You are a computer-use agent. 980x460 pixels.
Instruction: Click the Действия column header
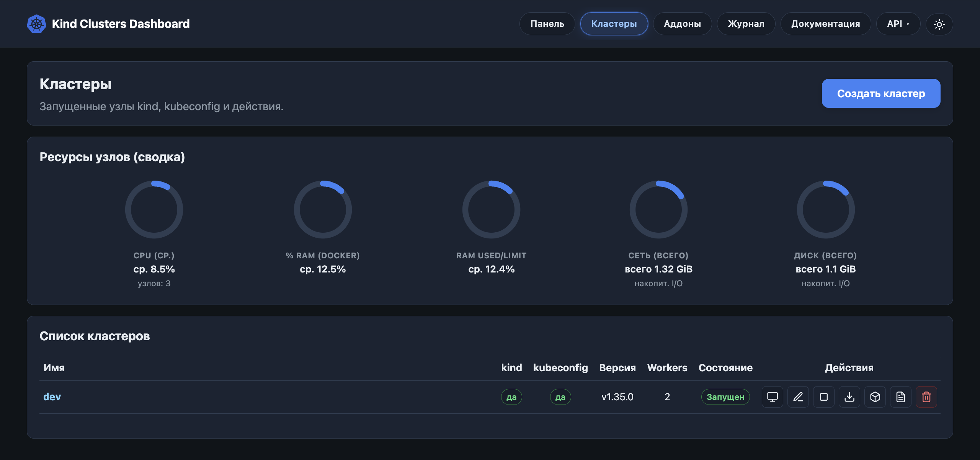[x=849, y=368]
